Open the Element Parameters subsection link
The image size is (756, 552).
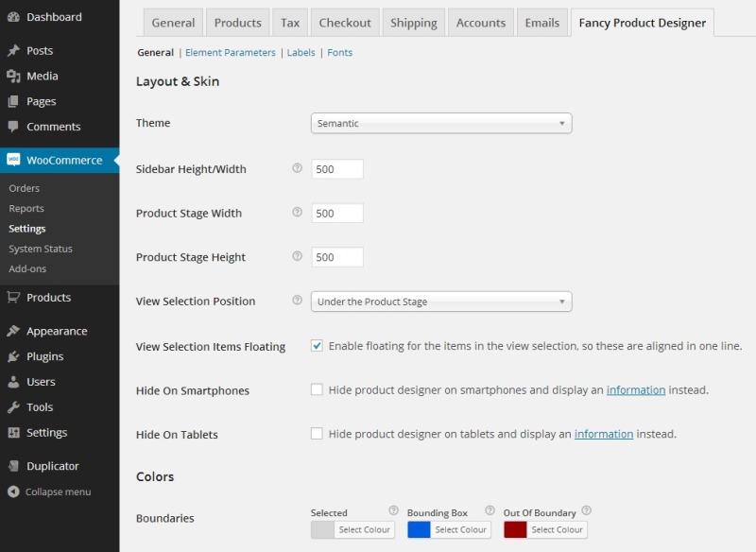click(231, 53)
